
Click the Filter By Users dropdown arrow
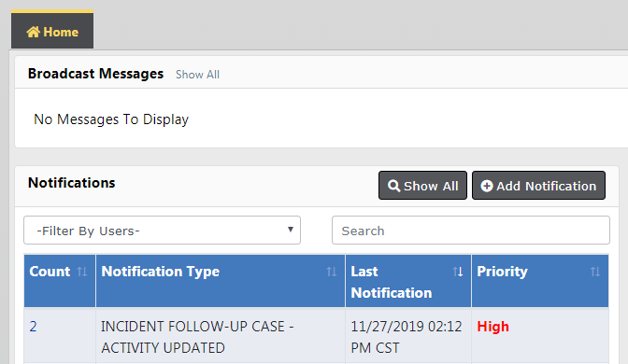coord(291,230)
